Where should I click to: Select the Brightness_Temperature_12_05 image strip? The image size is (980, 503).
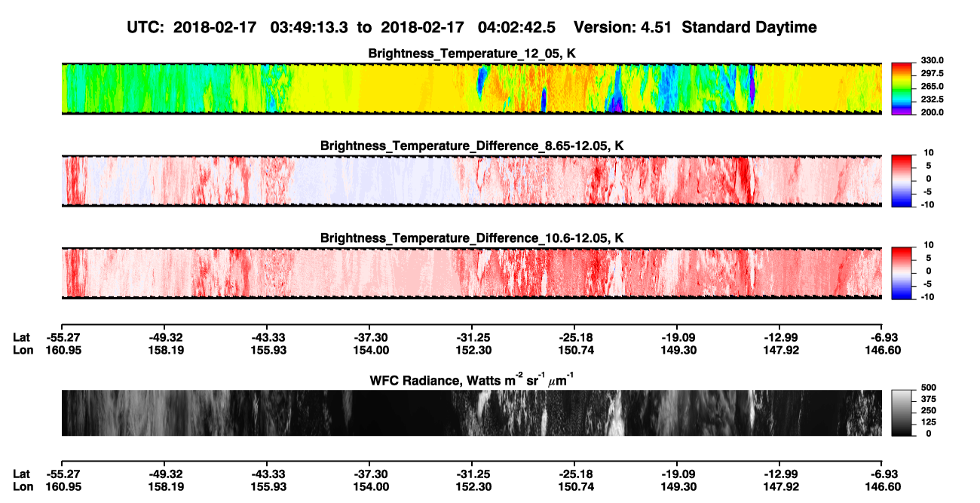471,88
